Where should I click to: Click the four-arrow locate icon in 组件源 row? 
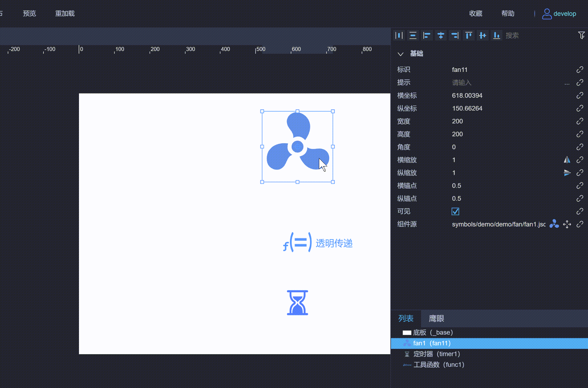coord(567,224)
